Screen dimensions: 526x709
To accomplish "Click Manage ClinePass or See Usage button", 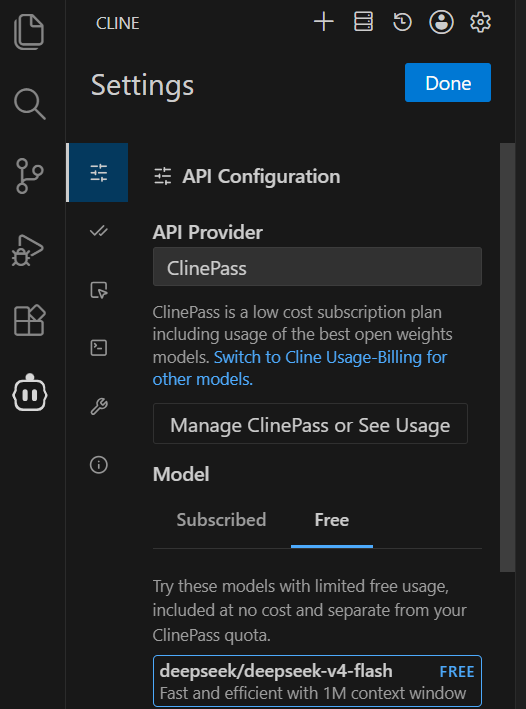I will (x=310, y=424).
